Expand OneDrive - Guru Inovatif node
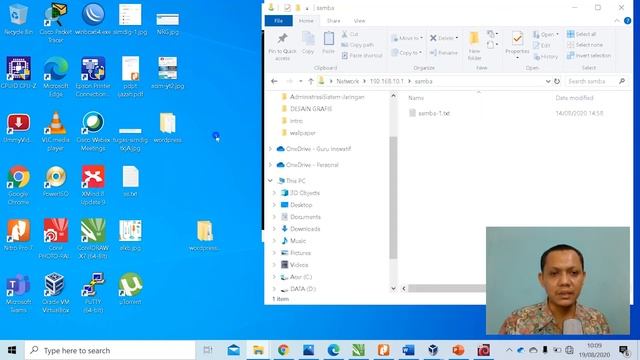This screenshot has height=360, width=640. 270,149
